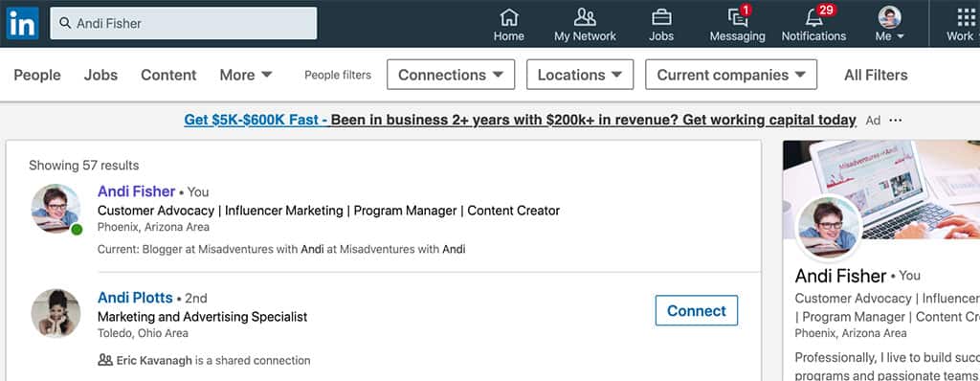This screenshot has width=980, height=381.
Task: Click Andi Fisher result profile photo
Action: click(x=56, y=209)
